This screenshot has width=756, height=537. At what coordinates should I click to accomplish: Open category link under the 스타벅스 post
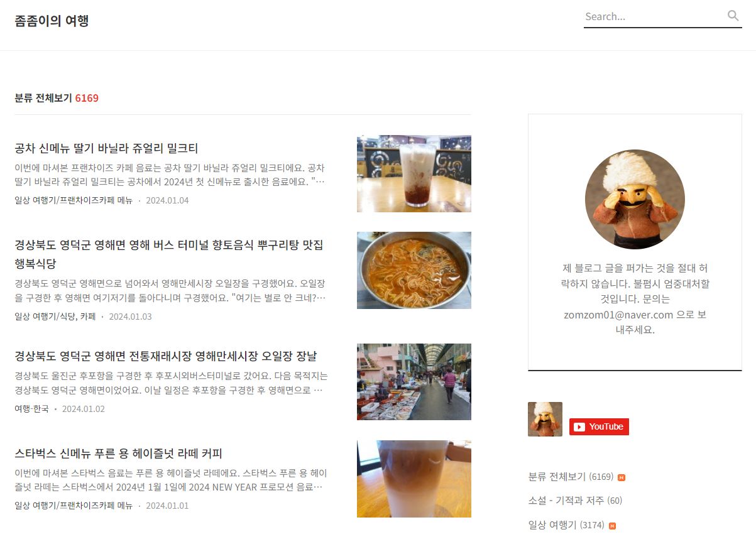pyautogui.click(x=74, y=506)
